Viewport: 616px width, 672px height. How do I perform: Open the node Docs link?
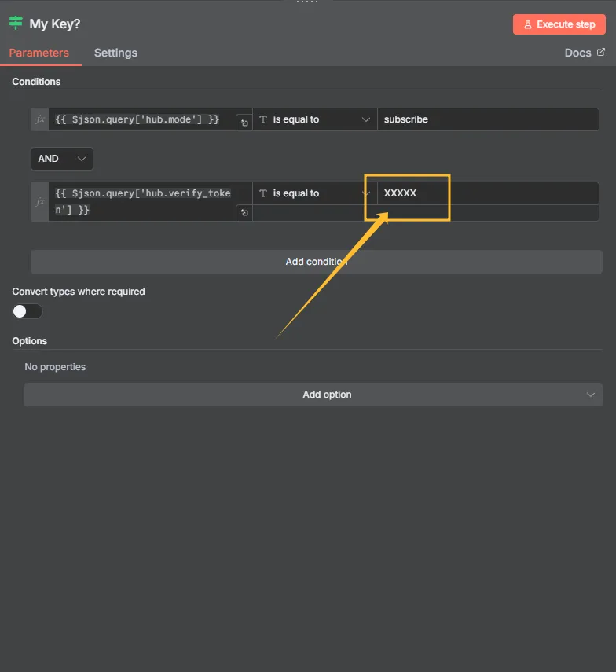[579, 52]
